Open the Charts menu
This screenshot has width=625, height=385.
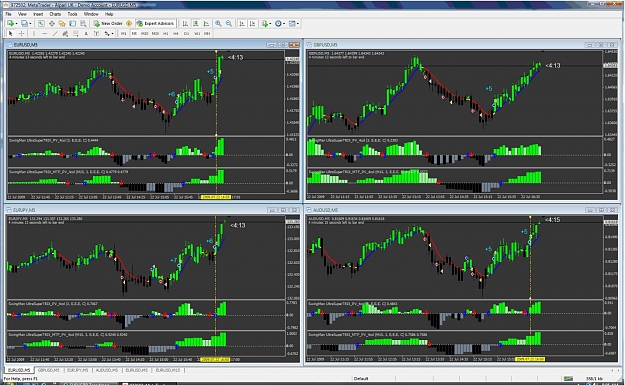55,14
